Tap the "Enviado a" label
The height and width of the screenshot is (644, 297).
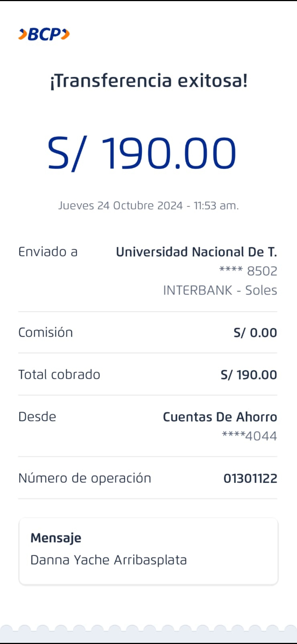point(48,252)
